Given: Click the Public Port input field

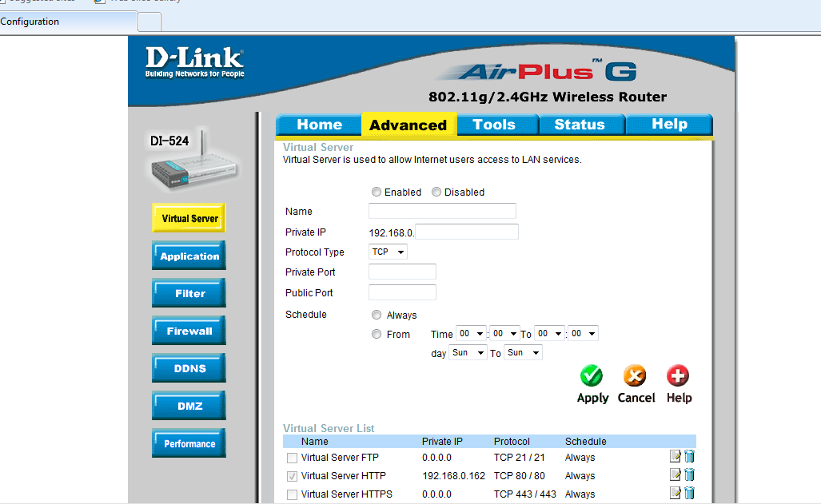Looking at the screenshot, I should click(402, 292).
